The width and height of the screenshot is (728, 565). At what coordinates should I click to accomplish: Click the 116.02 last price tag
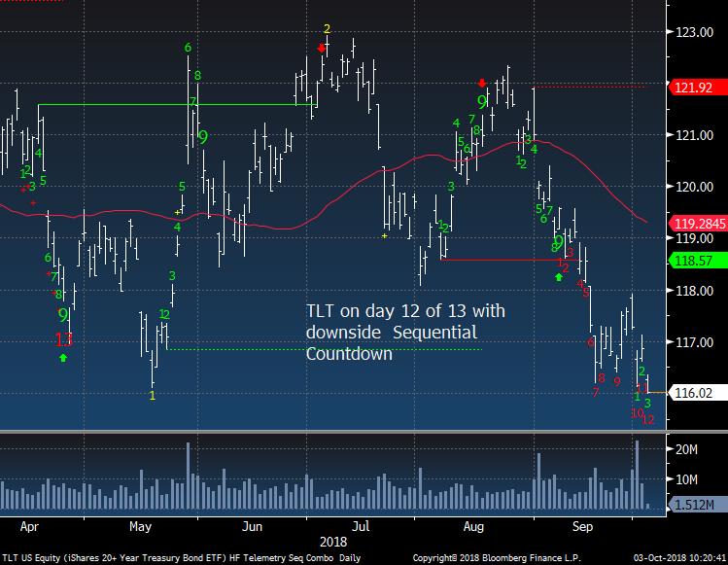tap(697, 393)
